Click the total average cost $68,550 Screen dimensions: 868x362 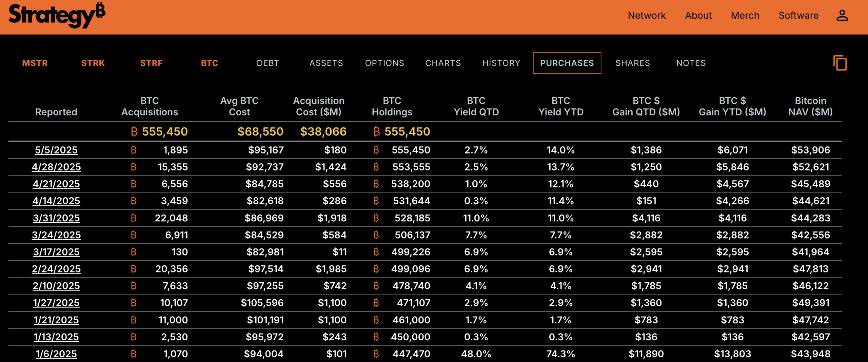tap(260, 132)
